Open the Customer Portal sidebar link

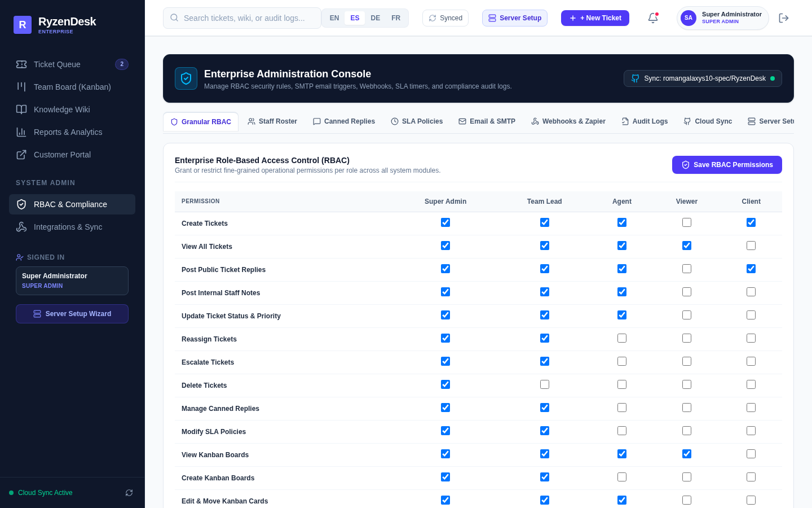(72, 155)
